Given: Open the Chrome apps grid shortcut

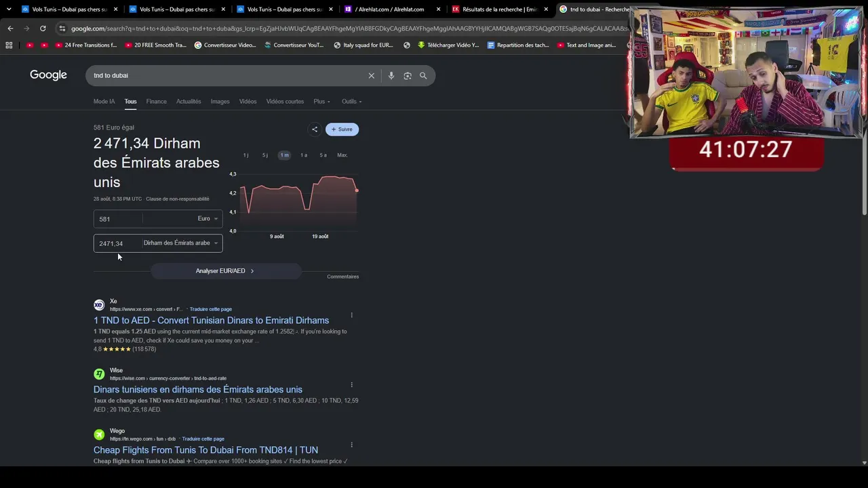Looking at the screenshot, I should pos(9,45).
